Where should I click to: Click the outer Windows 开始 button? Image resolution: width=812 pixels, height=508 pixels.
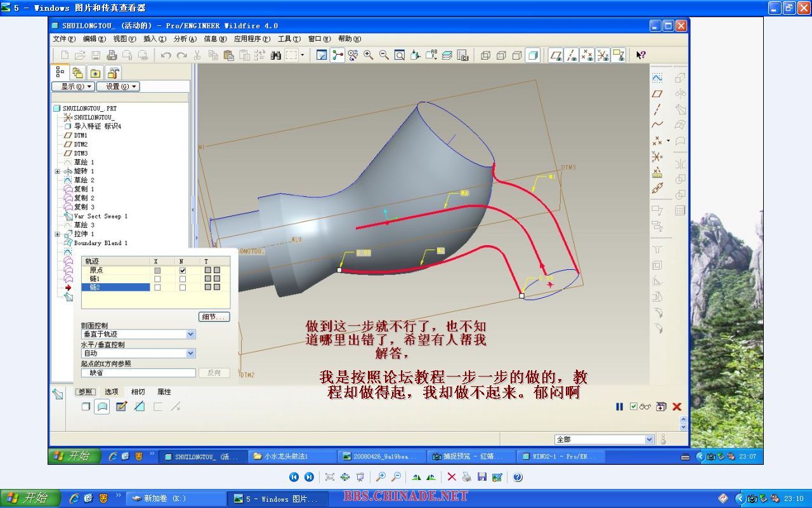[x=30, y=498]
